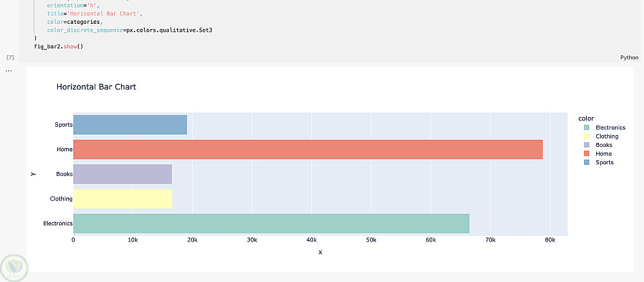644x282 pixels.
Task: Place cursor on the fig_bar2.show() code line
Action: (x=59, y=46)
